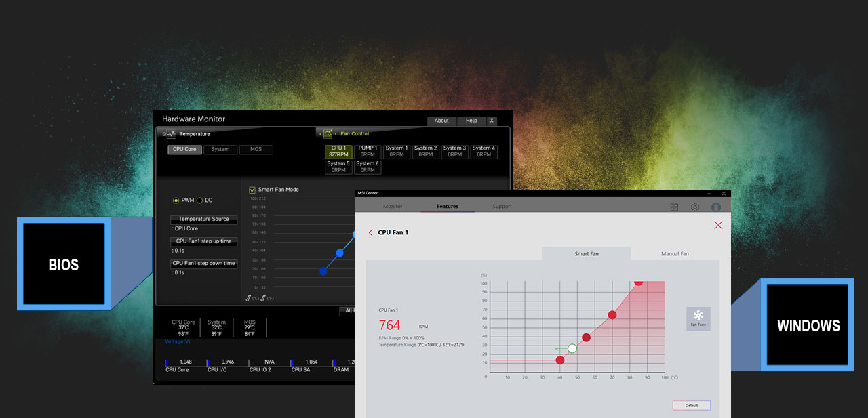Click the red curve point at 55°C

pos(586,337)
